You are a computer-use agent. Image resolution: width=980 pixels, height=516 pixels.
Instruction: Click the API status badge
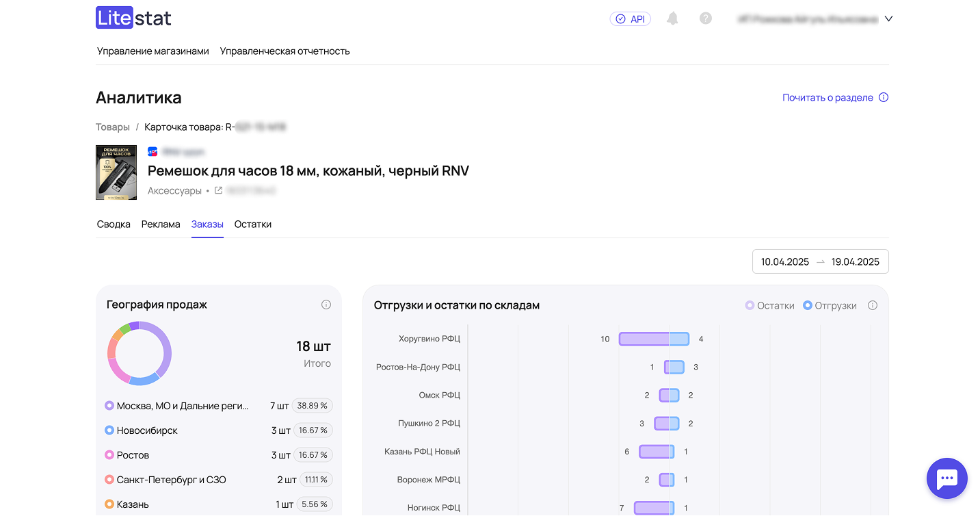pyautogui.click(x=630, y=19)
